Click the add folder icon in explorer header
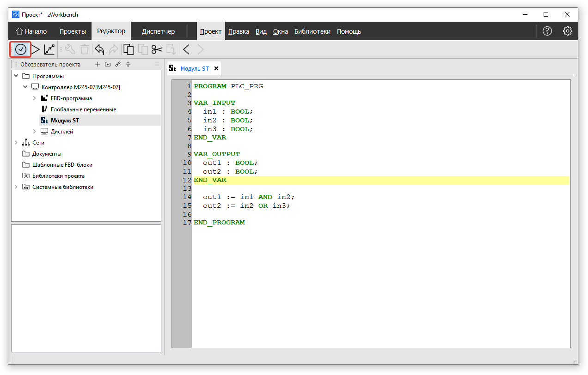 pyautogui.click(x=108, y=64)
